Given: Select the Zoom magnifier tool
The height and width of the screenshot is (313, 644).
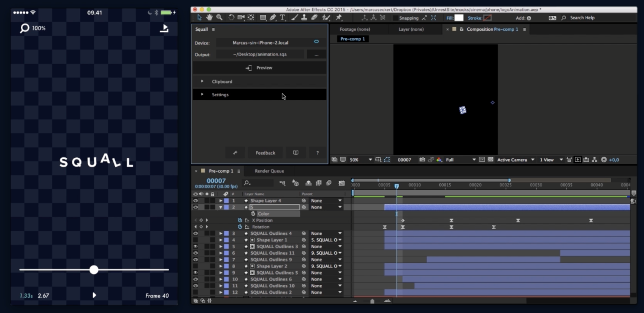Looking at the screenshot, I should [x=219, y=18].
